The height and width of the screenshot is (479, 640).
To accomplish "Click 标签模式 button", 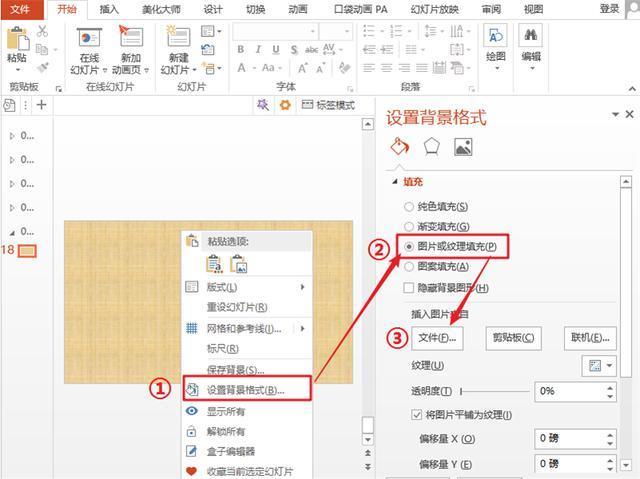I will tap(328, 105).
